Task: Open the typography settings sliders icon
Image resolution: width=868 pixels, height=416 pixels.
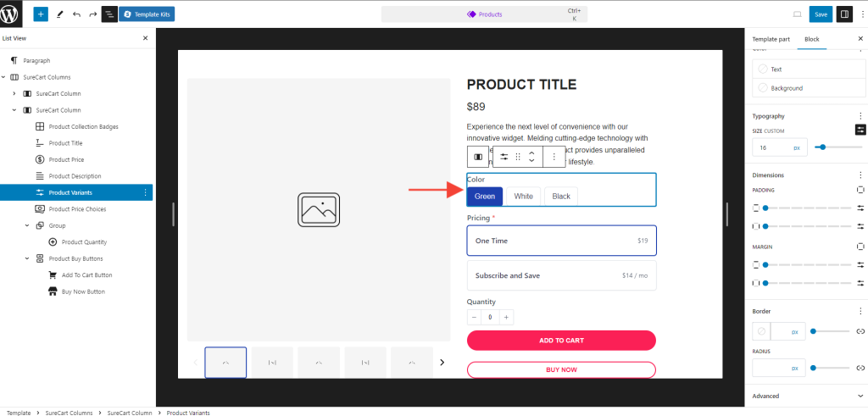Action: point(860,130)
